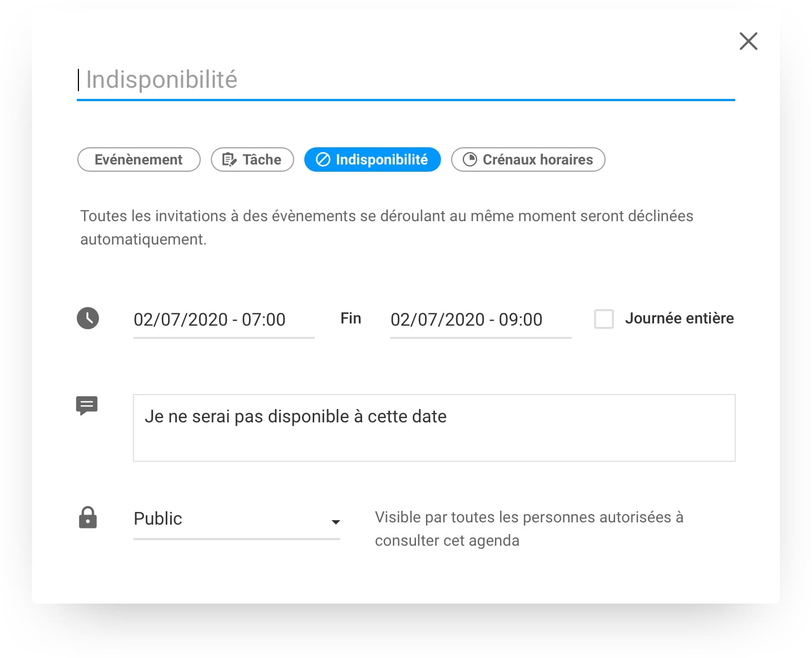
Task: Click the Journée entière label text
Action: click(679, 318)
